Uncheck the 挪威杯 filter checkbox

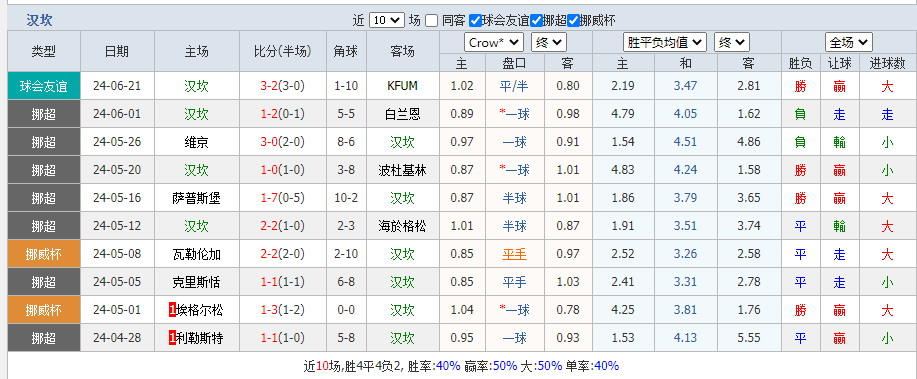click(573, 20)
